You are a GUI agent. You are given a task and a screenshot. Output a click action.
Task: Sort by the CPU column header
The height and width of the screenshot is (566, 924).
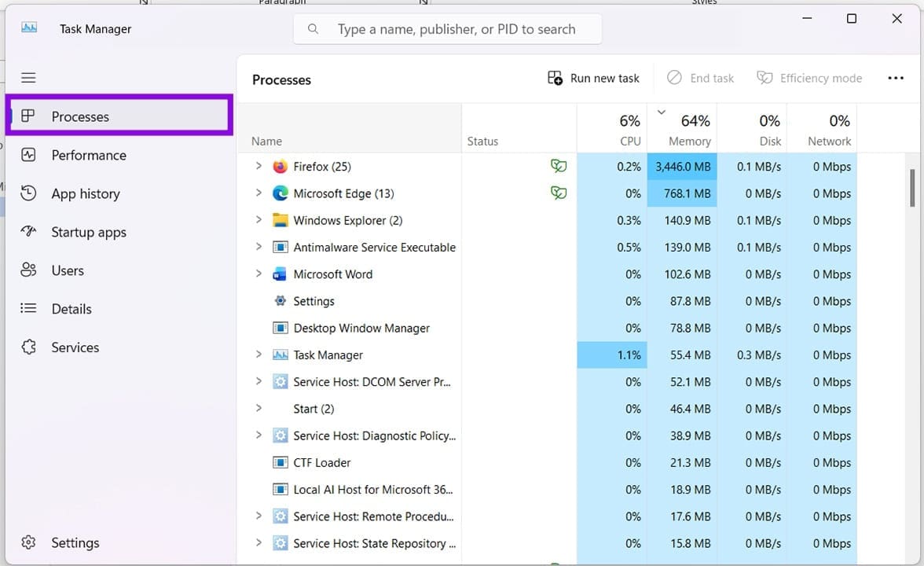(611, 128)
